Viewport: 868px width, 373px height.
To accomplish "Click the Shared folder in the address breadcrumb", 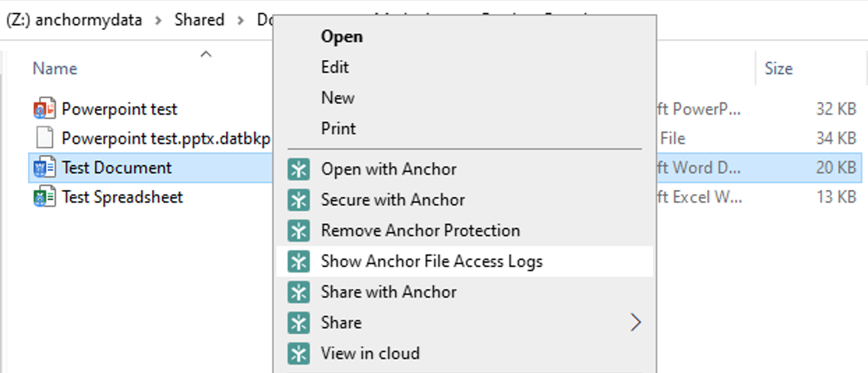I will [200, 20].
